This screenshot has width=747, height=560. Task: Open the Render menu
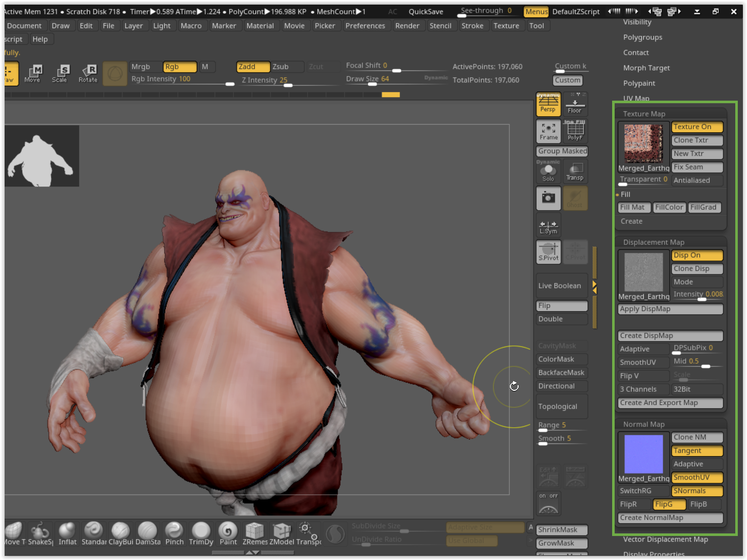(x=407, y=26)
